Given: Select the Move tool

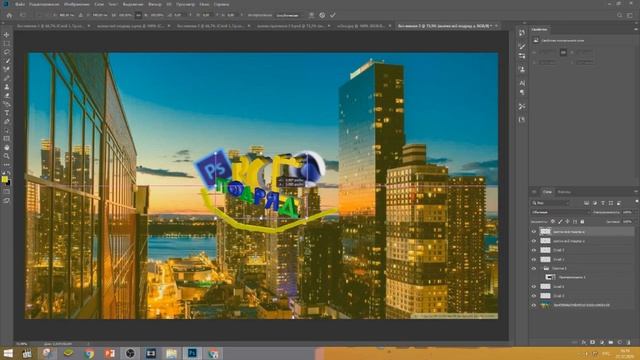Looking at the screenshot, I should click(7, 35).
